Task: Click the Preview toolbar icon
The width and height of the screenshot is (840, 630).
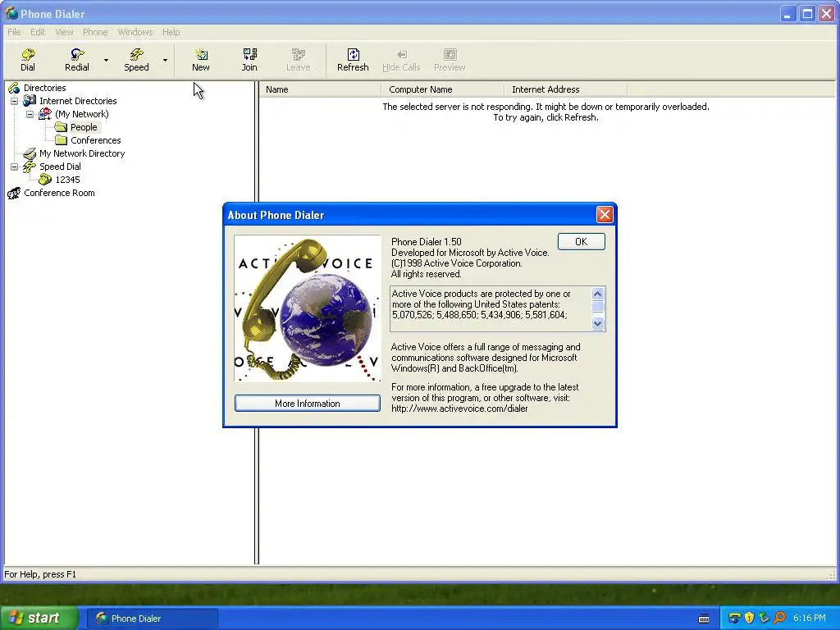Action: pos(450,54)
